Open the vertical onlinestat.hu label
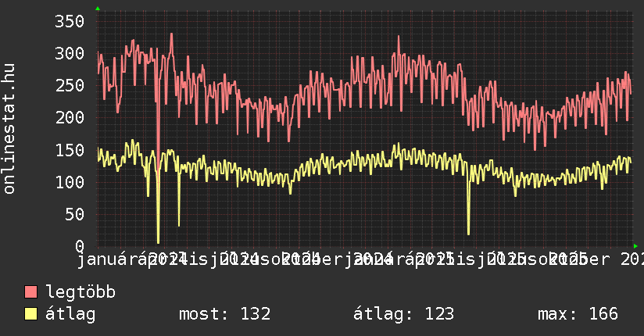Viewport: 644px width, 336px height. tap(9, 129)
